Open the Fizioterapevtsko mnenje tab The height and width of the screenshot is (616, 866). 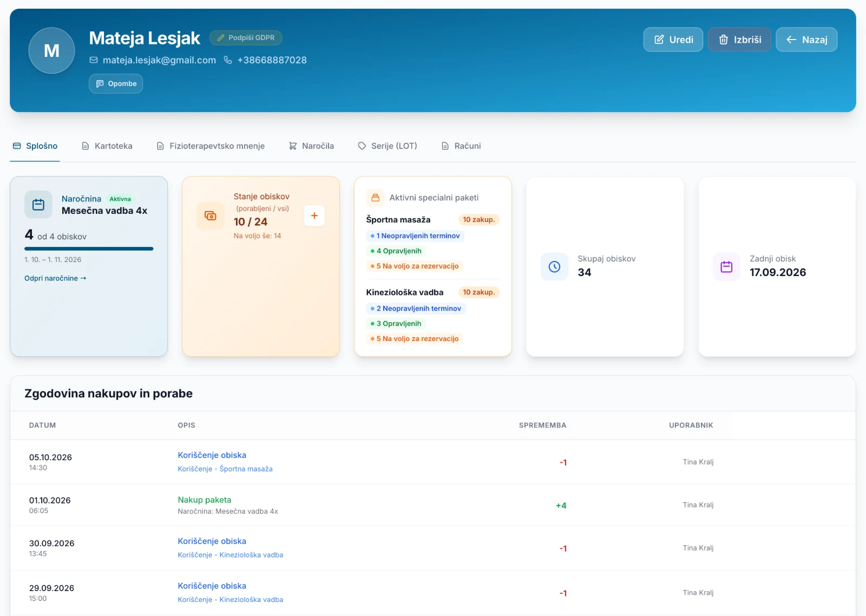pos(211,146)
